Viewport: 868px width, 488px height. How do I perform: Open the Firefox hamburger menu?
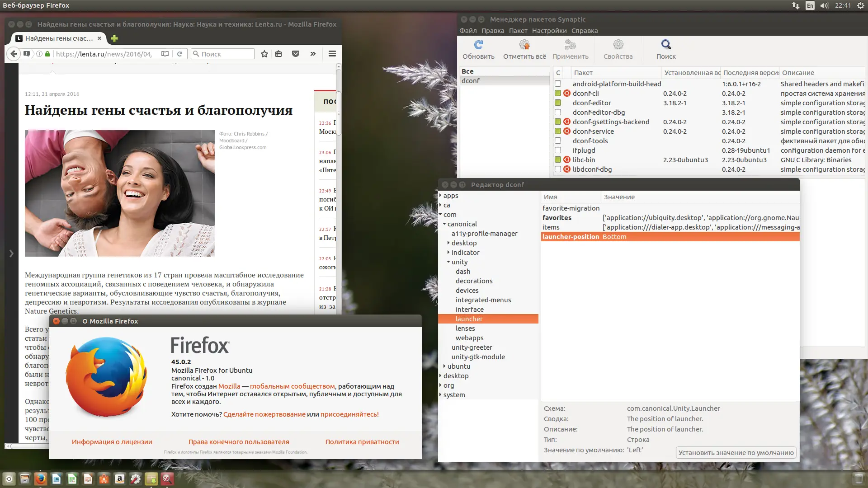click(x=332, y=54)
